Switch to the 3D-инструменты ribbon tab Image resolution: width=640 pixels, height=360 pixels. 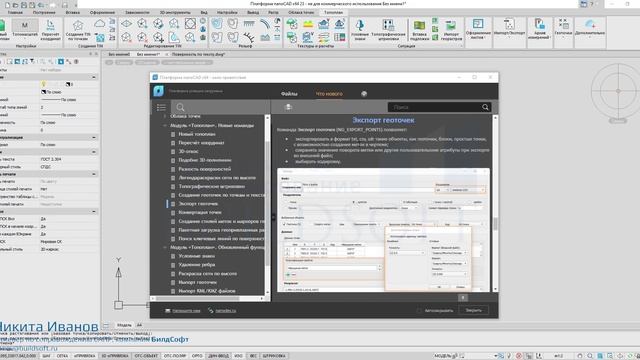[175, 13]
